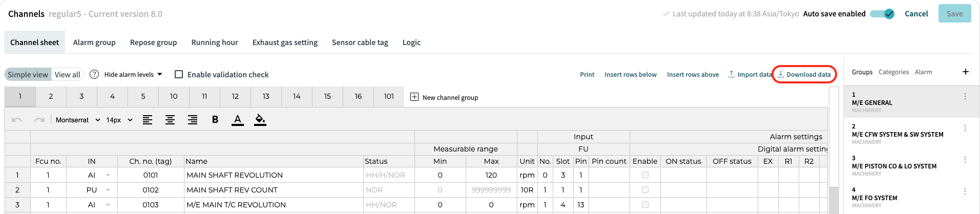Select row header 2 in the sheet
Viewport: 980px width, 214px height.
[x=17, y=190]
